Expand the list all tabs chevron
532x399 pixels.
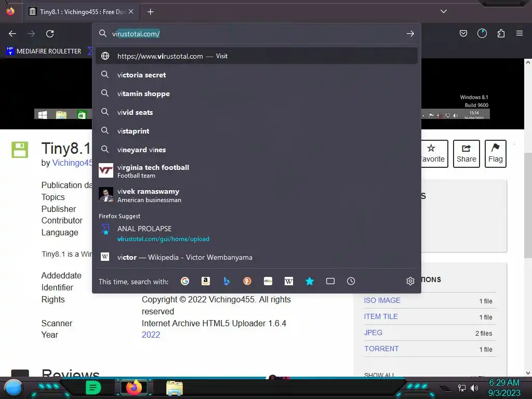[444, 11]
